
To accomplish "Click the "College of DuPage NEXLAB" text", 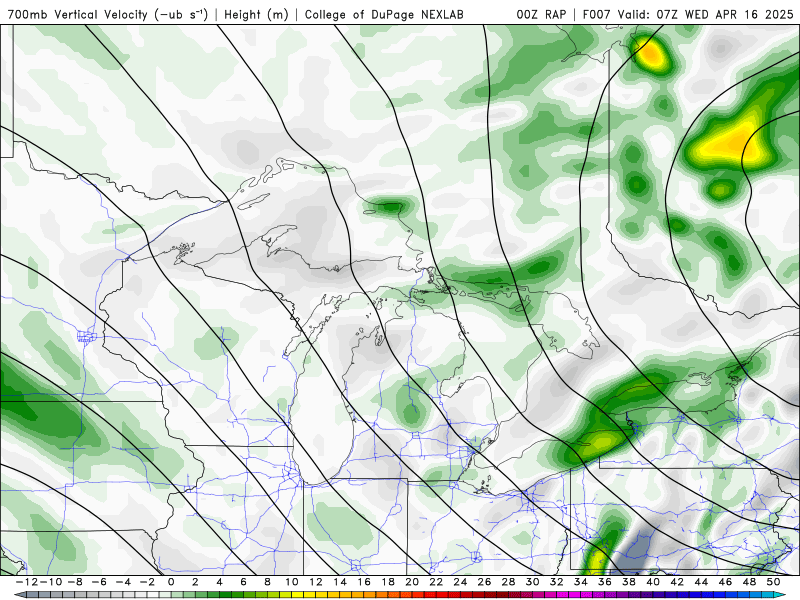I will click(x=384, y=14).
